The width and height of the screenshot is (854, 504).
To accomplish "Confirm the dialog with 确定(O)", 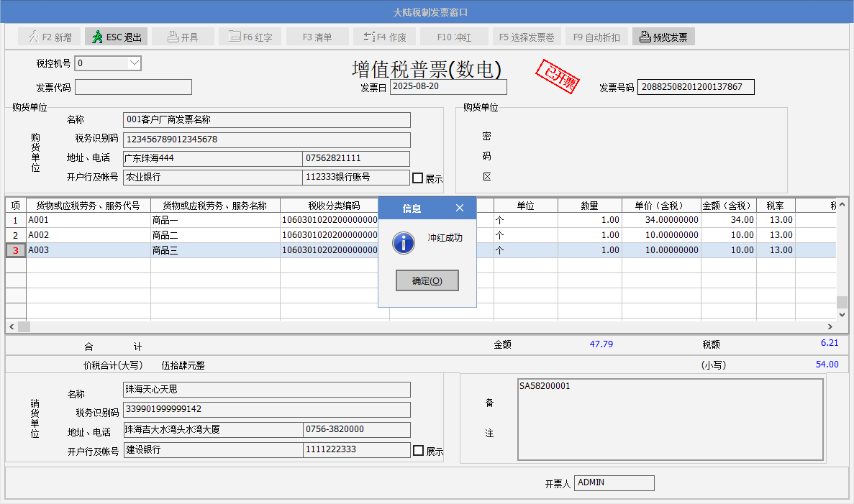I will pos(427,280).
